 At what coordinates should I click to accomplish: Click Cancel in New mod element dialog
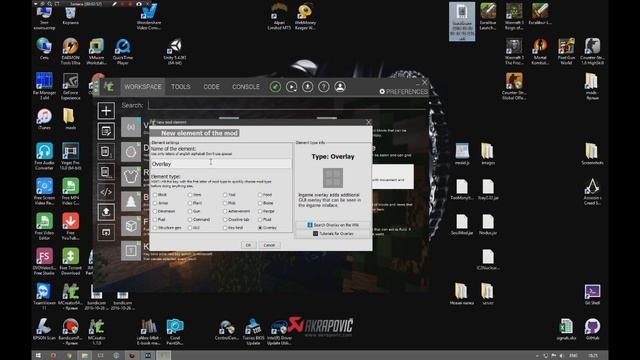[x=269, y=245]
